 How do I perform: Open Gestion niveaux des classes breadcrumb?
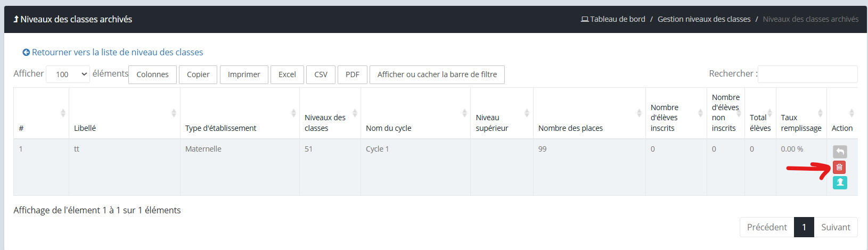[x=703, y=19]
